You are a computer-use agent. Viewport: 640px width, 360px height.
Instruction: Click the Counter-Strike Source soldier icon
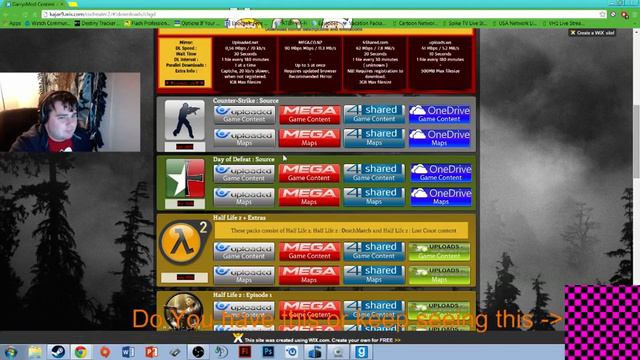pos(184,120)
